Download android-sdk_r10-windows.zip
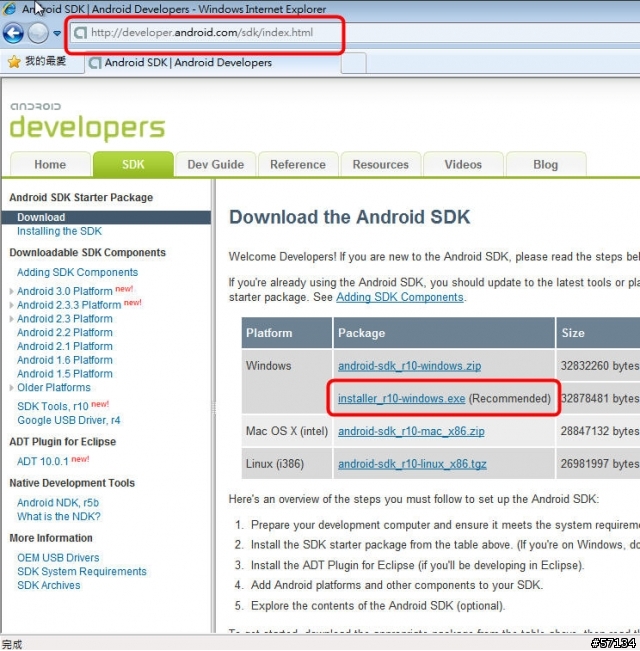Viewport: 640px width, 651px height. coord(409,366)
